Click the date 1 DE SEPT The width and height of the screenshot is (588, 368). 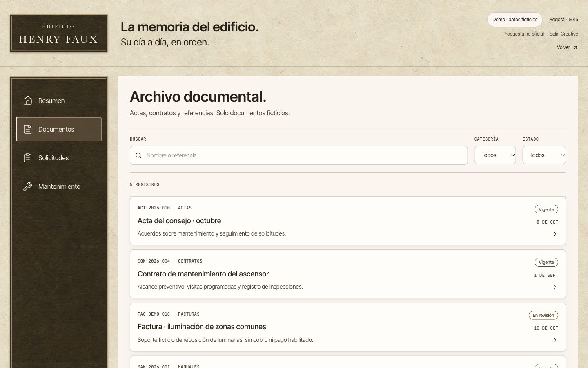pos(546,275)
